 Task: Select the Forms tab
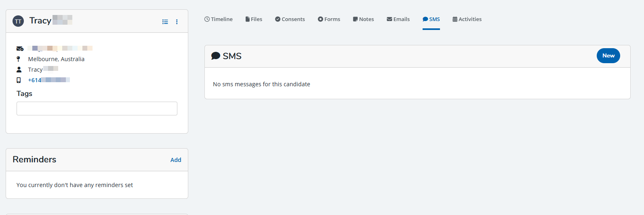[329, 19]
